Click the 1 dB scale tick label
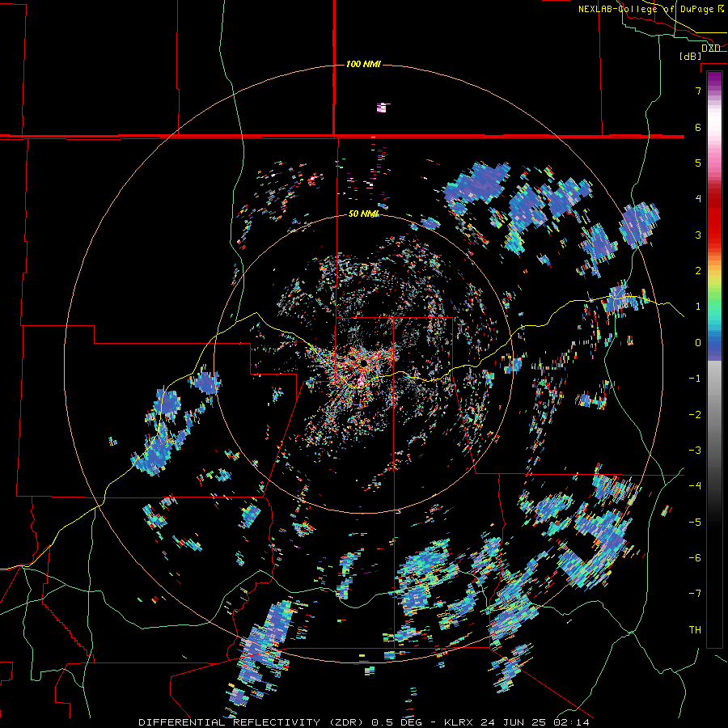728x728 pixels. 698,307
